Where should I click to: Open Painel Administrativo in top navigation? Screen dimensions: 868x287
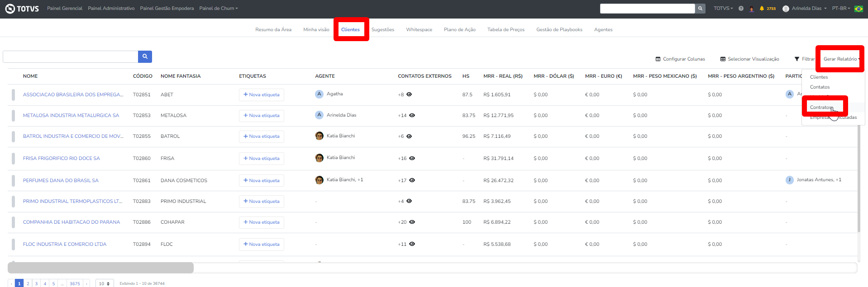click(x=111, y=9)
